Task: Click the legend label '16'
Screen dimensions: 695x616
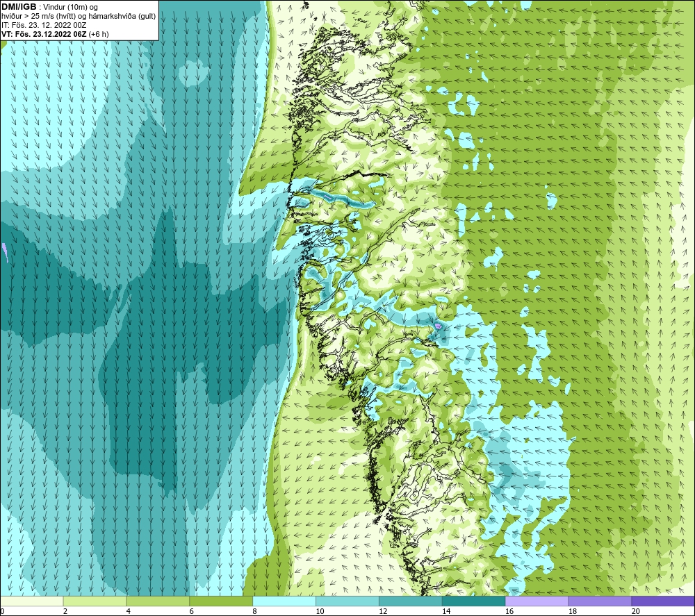Action: tap(509, 612)
